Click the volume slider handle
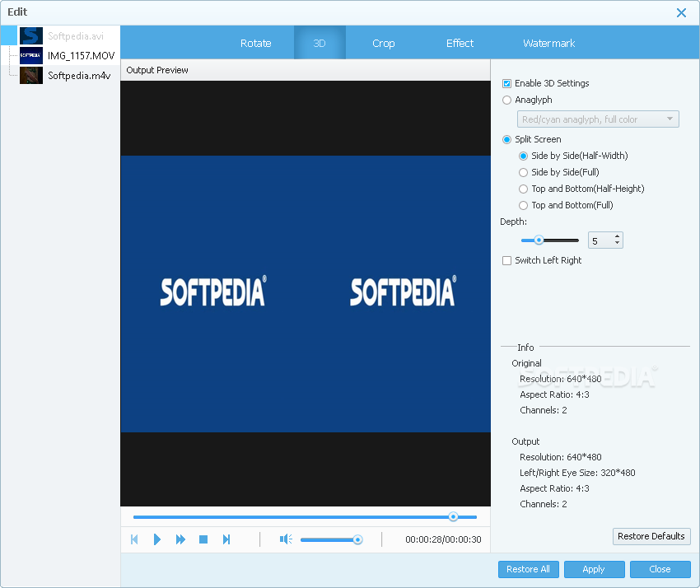This screenshot has width=700, height=588. [357, 539]
